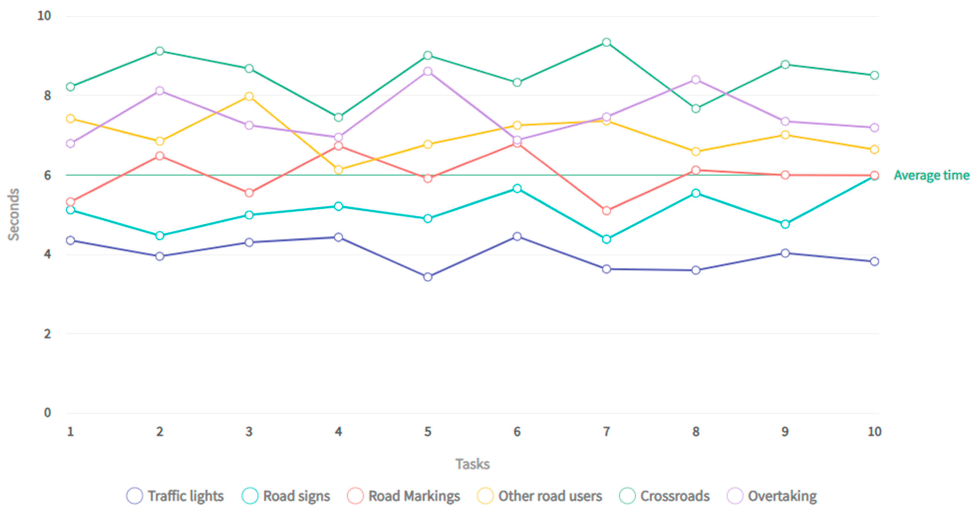Click the Average time line label

tap(931, 175)
